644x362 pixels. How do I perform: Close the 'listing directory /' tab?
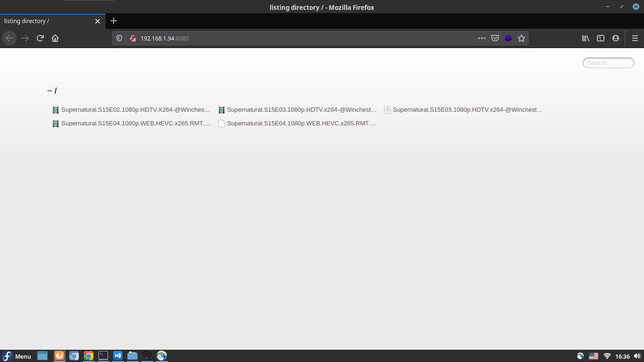click(x=98, y=21)
